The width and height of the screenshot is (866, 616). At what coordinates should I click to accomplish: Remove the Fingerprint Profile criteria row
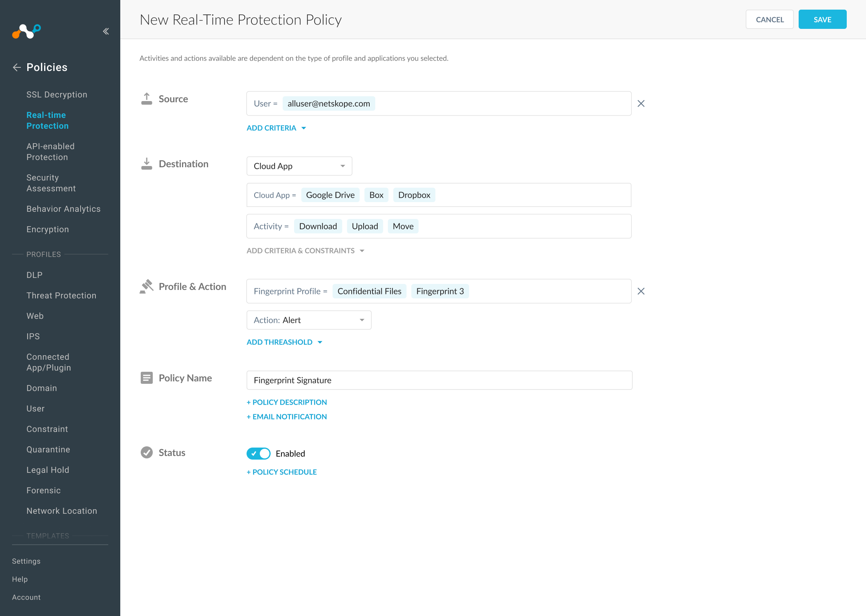[641, 291]
